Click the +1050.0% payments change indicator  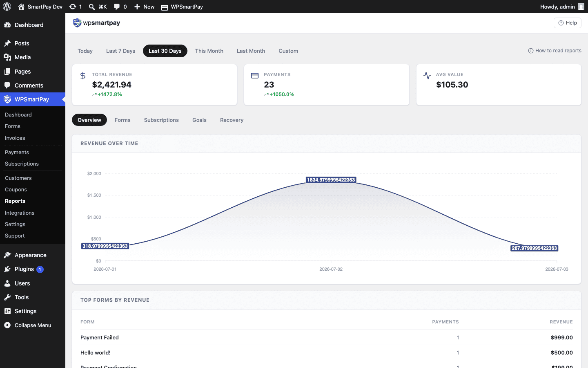pos(279,94)
